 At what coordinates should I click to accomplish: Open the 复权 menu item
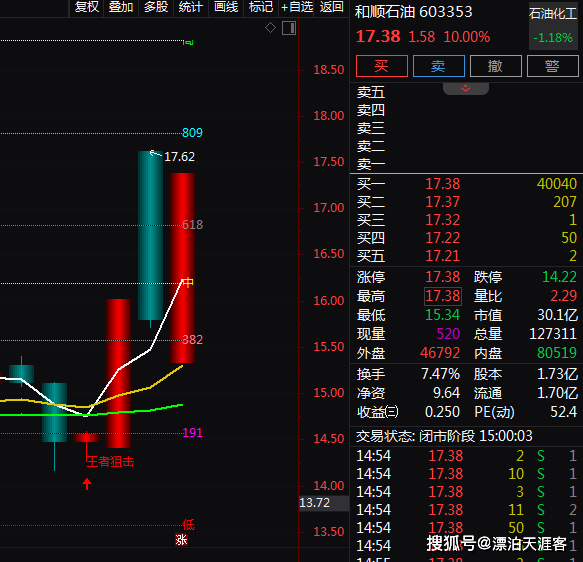[87, 7]
